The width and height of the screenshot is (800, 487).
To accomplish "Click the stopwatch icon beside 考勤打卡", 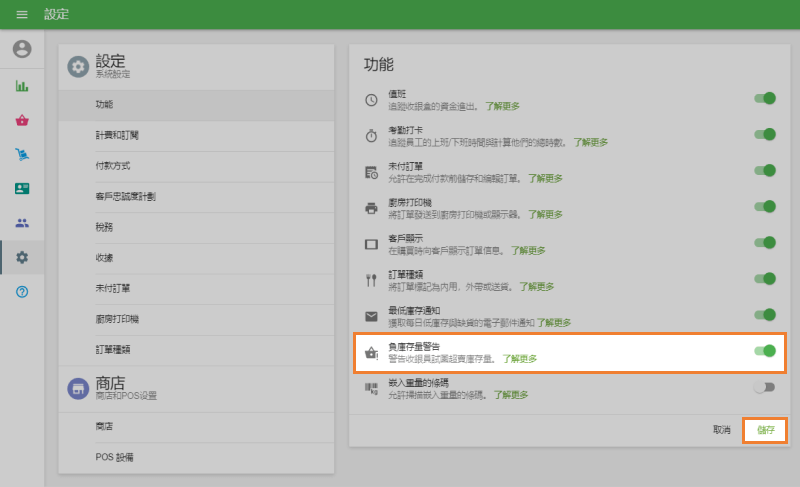I will tap(371, 136).
